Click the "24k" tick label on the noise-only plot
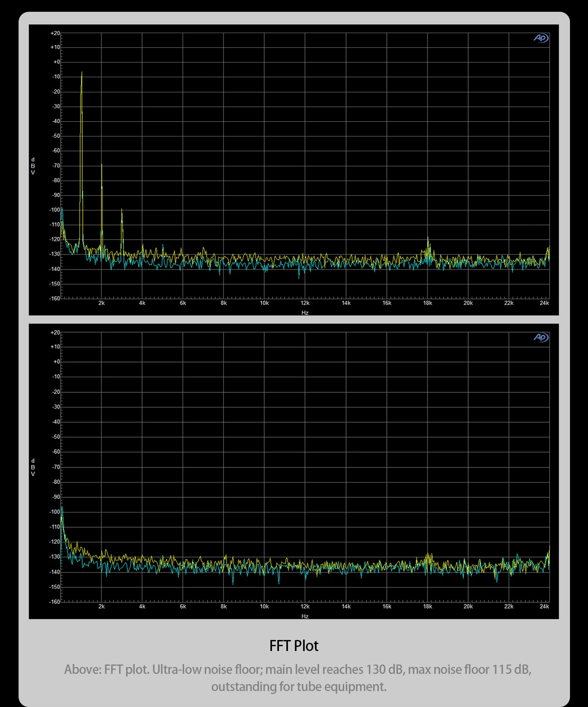 point(544,607)
